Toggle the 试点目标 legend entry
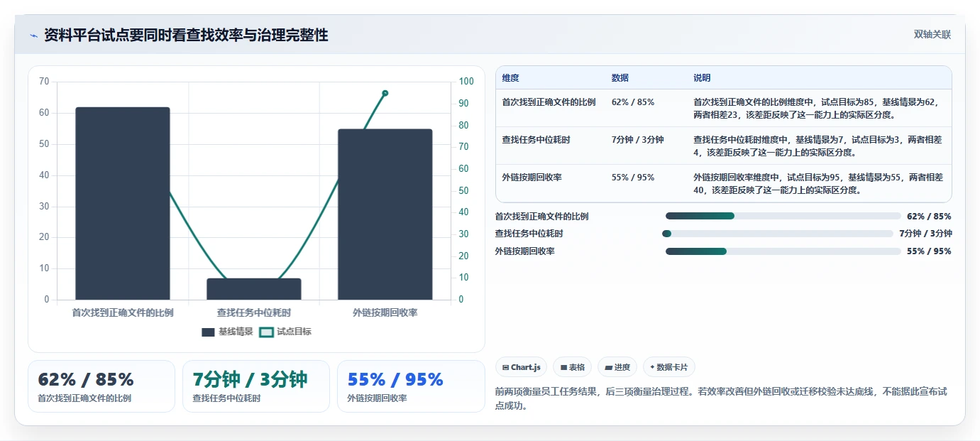This screenshot has width=980, height=441. tap(285, 332)
